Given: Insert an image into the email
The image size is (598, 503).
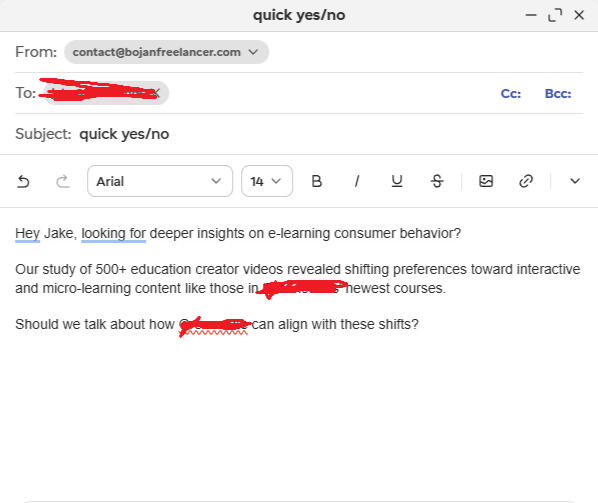Looking at the screenshot, I should [x=486, y=181].
